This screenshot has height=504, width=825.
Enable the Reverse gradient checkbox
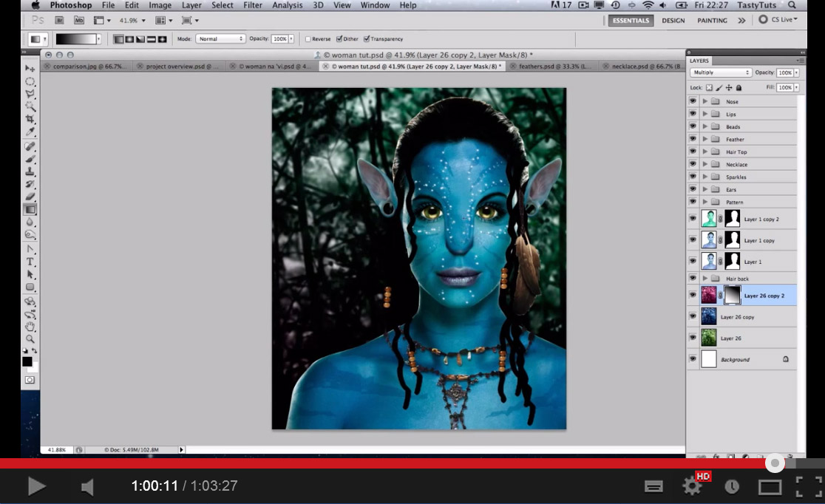[308, 39]
